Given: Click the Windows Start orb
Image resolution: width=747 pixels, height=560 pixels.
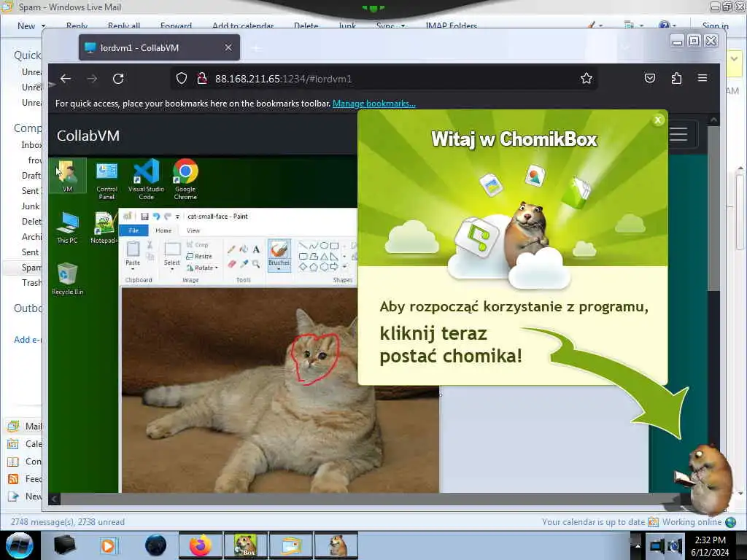Looking at the screenshot, I should coord(20,545).
